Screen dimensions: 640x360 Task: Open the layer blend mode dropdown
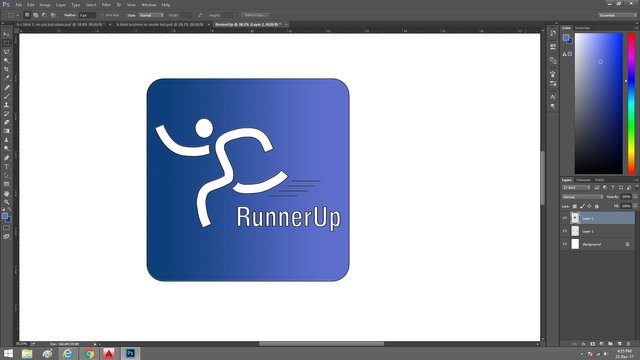pyautogui.click(x=582, y=197)
